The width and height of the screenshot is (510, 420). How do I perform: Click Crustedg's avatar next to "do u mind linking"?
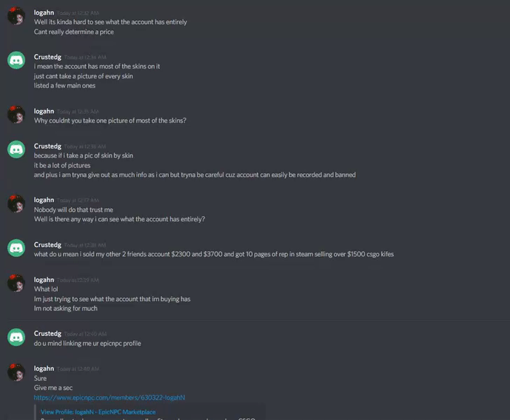16,337
